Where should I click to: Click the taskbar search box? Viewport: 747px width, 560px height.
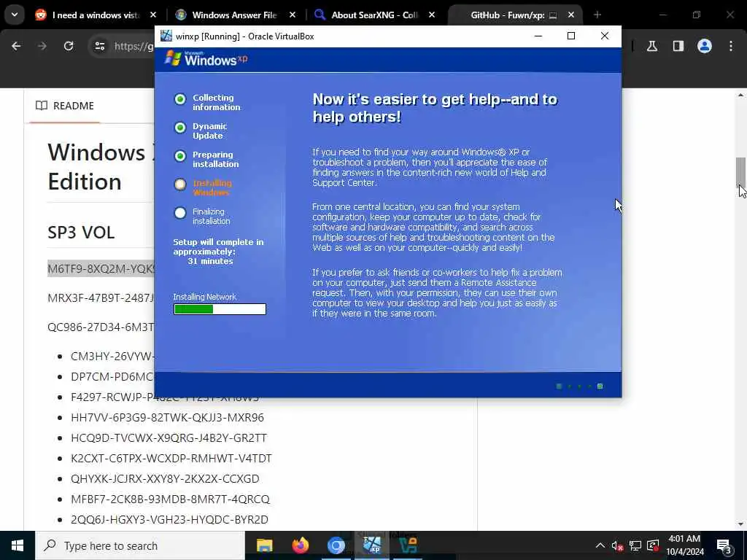click(140, 545)
